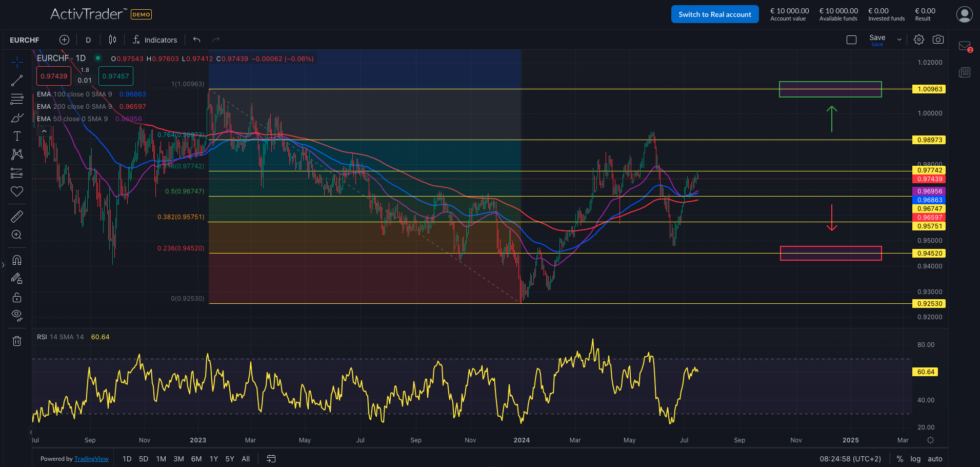
Task: Toggle the lock all drawings icon
Action: click(17, 297)
